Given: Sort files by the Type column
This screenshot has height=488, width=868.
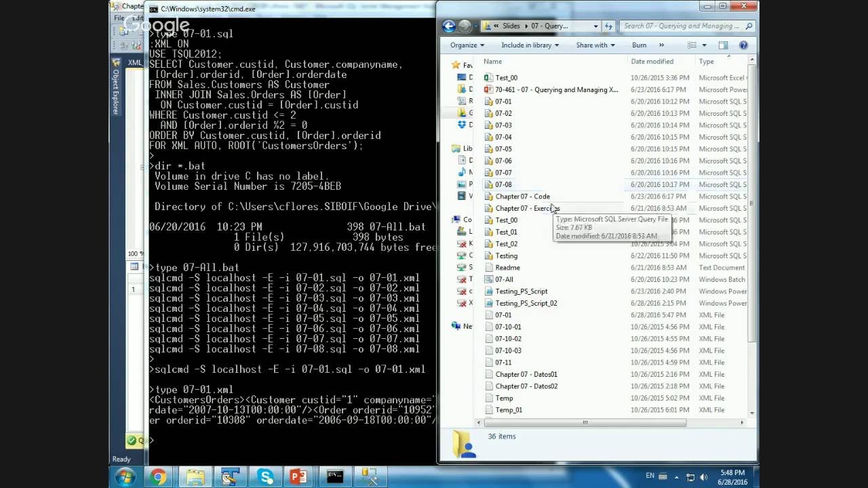Looking at the screenshot, I should tap(706, 62).
